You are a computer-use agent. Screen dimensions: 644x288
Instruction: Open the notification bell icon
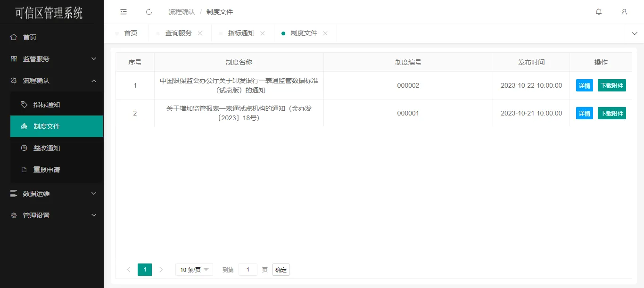(x=599, y=12)
